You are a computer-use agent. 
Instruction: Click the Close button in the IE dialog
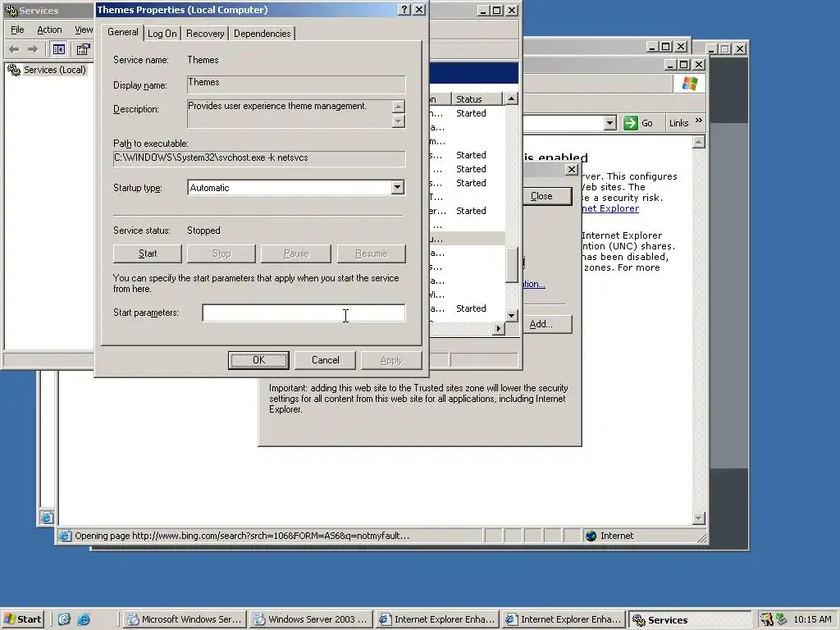[547, 196]
